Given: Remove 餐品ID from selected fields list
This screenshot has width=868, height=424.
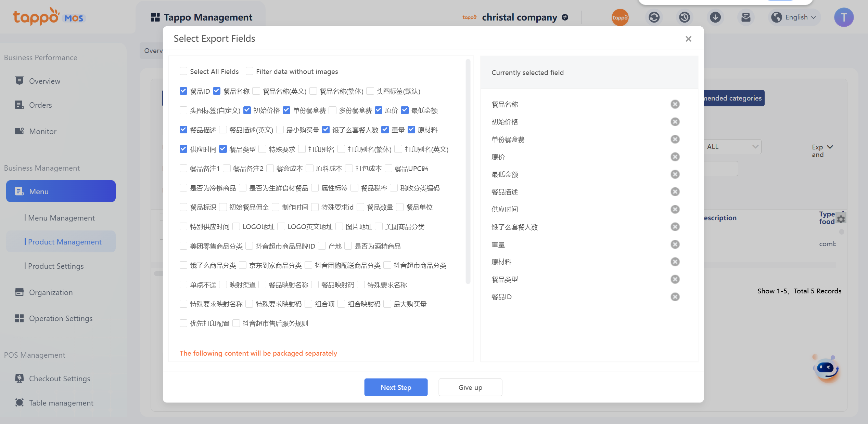Looking at the screenshot, I should (x=675, y=297).
